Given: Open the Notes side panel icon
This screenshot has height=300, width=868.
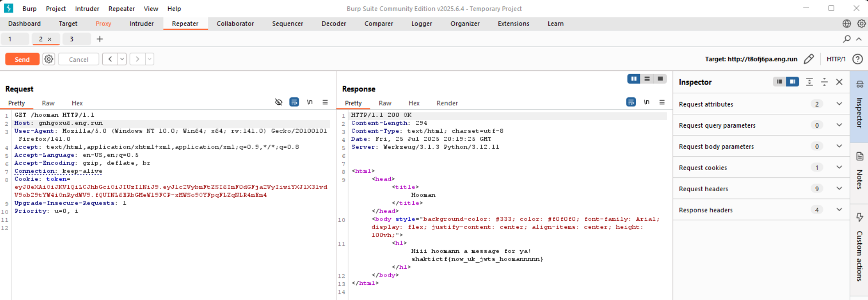Looking at the screenshot, I should pyautogui.click(x=860, y=156).
